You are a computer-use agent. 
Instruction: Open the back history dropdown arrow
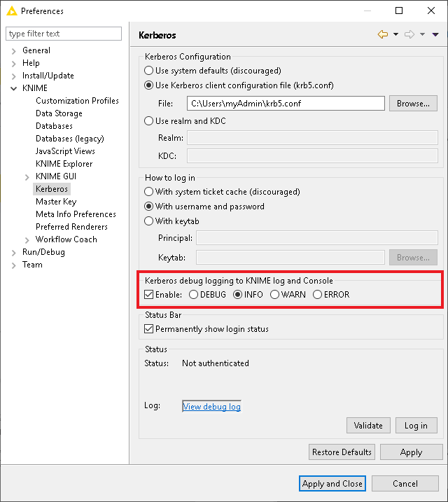tap(395, 34)
